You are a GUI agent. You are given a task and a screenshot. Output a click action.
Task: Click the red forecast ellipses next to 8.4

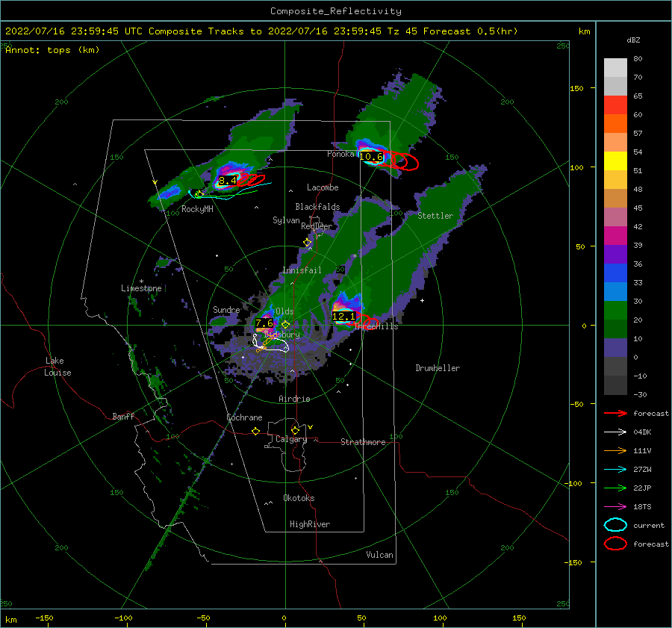point(252,180)
